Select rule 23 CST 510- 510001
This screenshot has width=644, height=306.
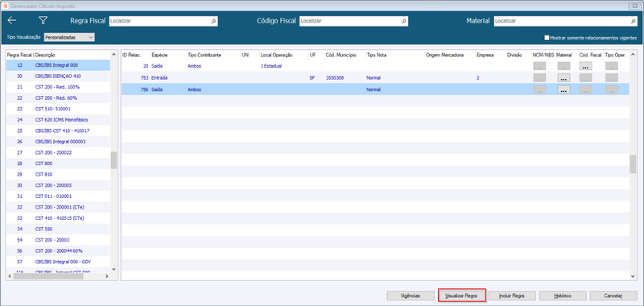(x=58, y=109)
